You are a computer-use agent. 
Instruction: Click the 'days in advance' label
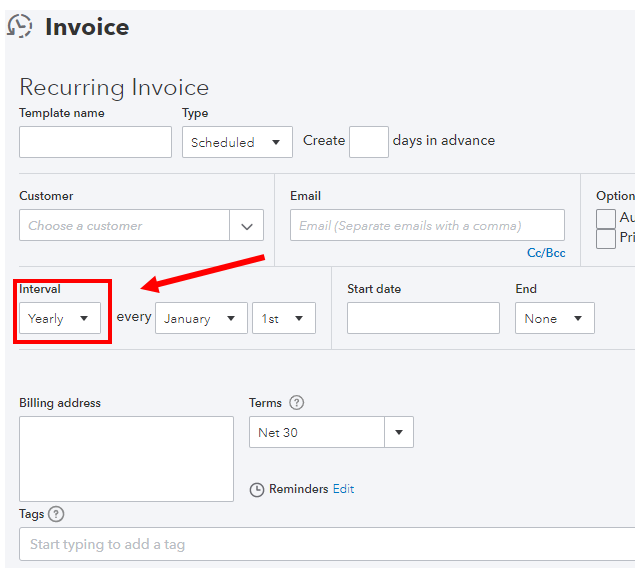click(444, 140)
